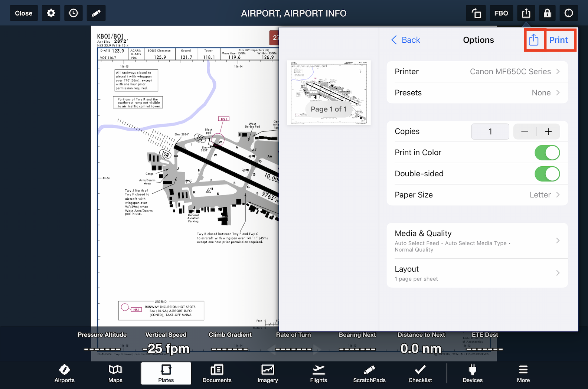Disable the Print in Color switch
The height and width of the screenshot is (389, 588).
[547, 153]
